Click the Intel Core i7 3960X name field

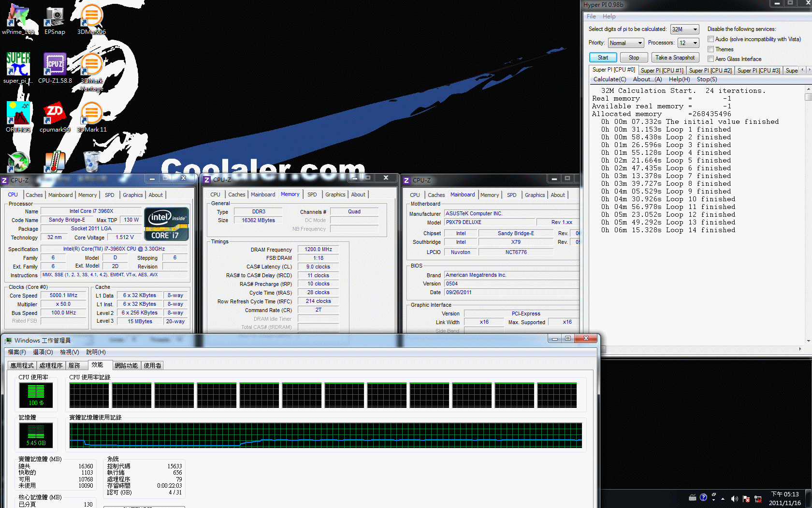coord(91,211)
